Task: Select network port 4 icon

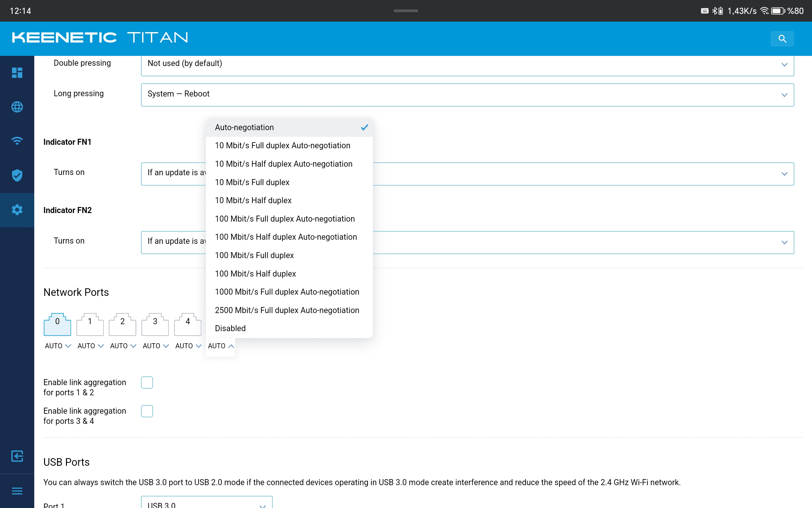Action: [187, 324]
